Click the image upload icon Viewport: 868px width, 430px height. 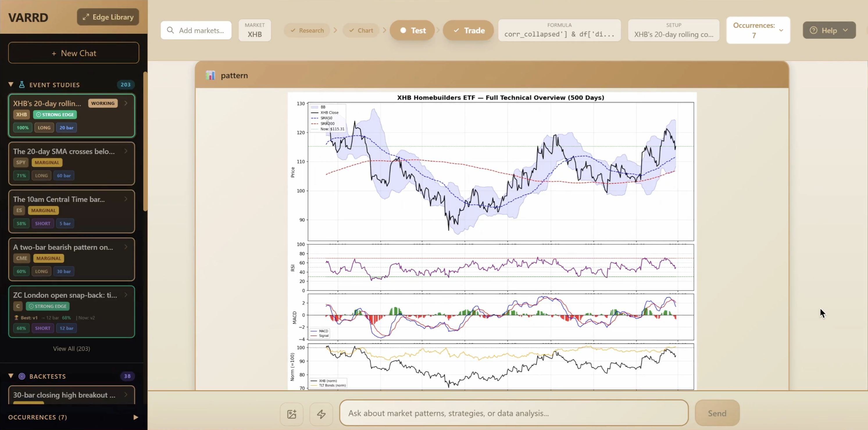292,413
